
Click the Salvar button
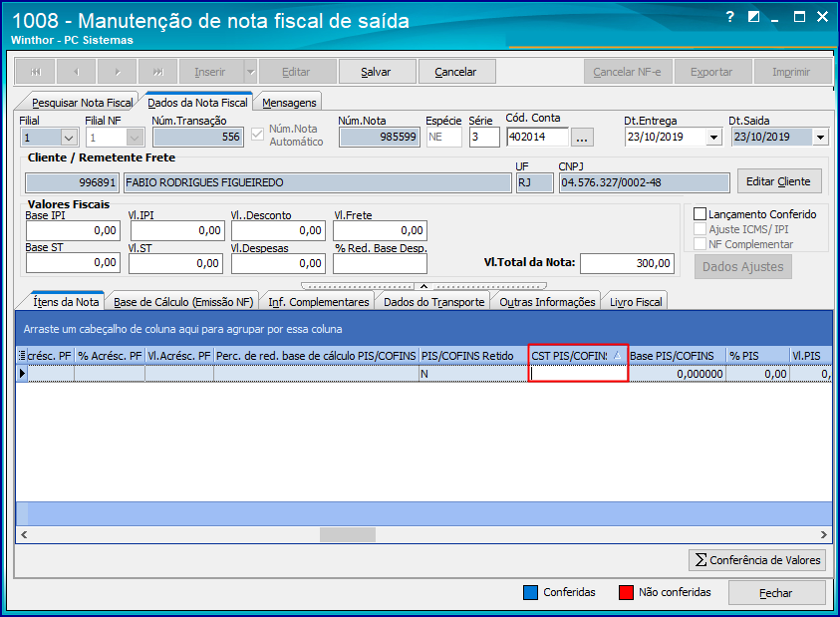pyautogui.click(x=377, y=72)
